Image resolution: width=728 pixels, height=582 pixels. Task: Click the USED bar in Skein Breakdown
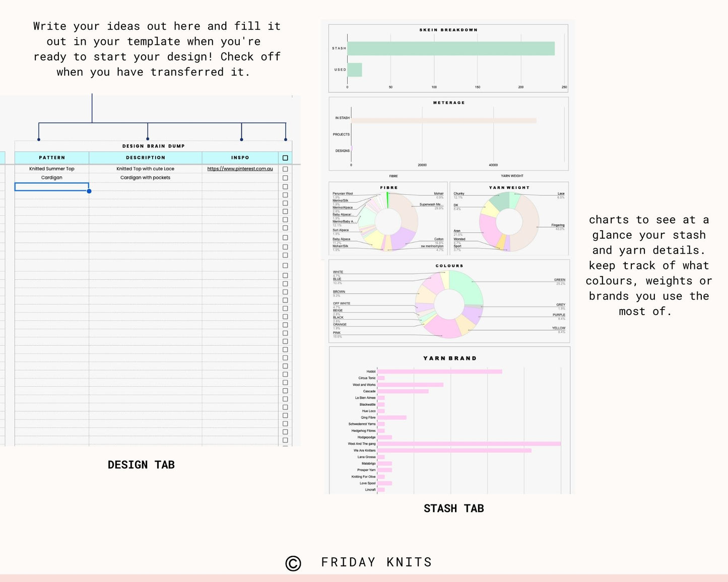pos(355,70)
